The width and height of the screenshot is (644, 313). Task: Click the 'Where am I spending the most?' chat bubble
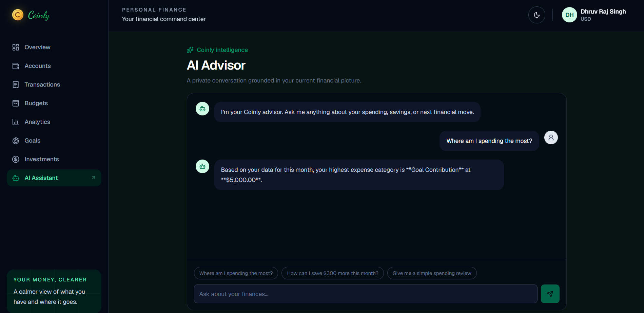489,141
